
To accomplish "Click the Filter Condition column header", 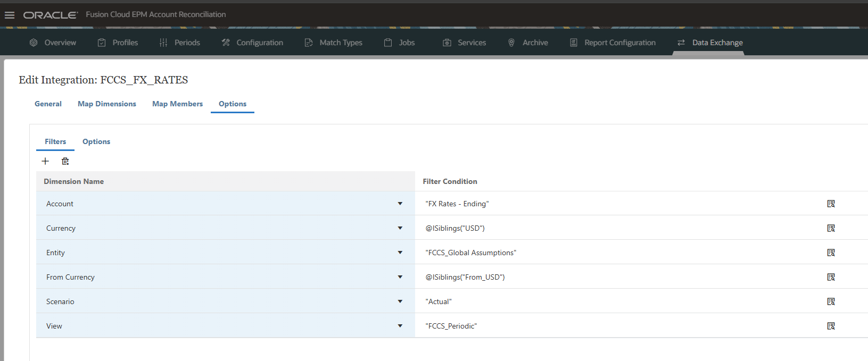I will (x=450, y=181).
